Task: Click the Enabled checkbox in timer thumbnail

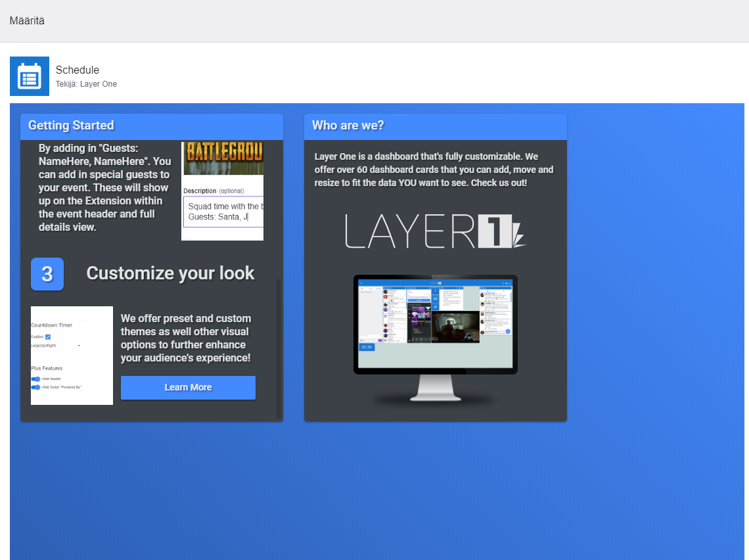Action: [48, 337]
